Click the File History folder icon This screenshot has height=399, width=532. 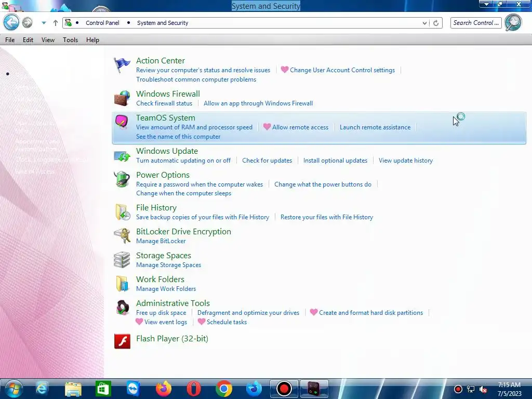pos(122,212)
